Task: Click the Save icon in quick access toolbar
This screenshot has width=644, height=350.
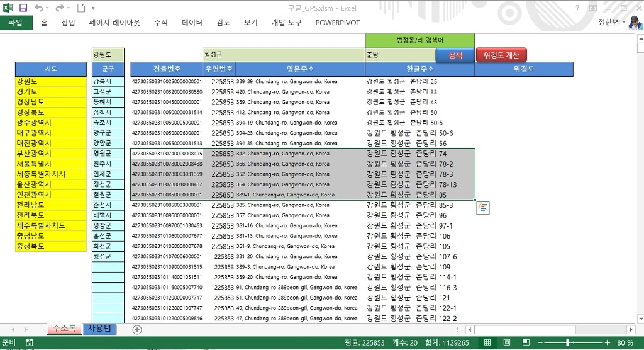Action: click(23, 8)
